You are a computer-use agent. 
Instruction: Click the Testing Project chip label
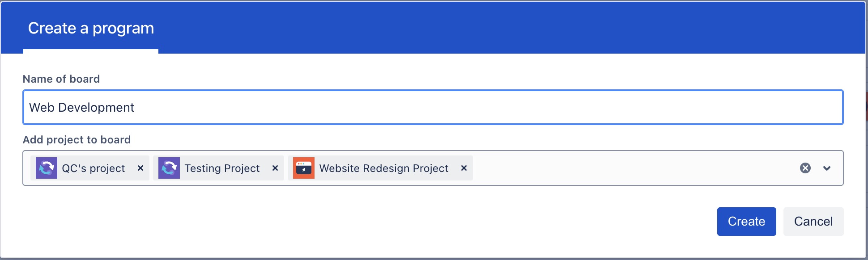tap(222, 168)
